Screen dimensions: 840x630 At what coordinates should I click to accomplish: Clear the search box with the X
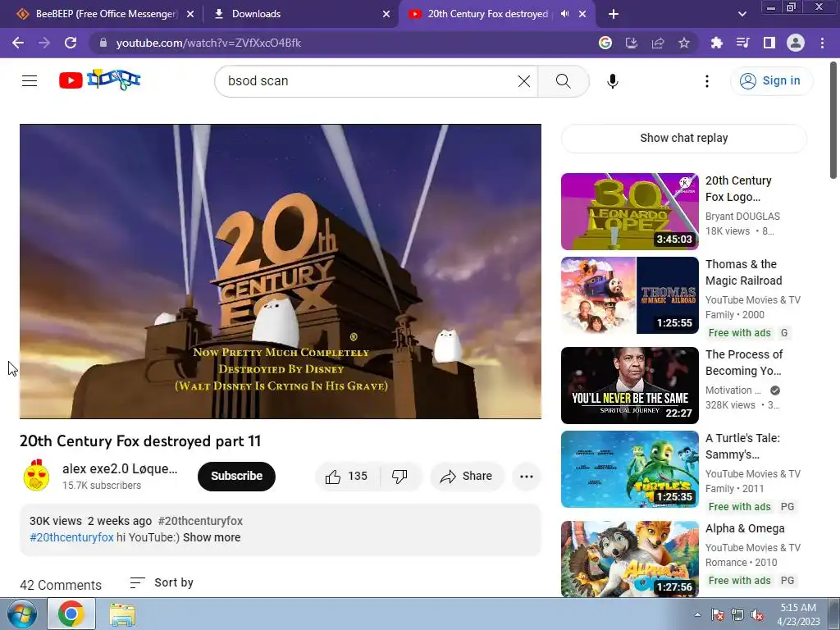(524, 81)
